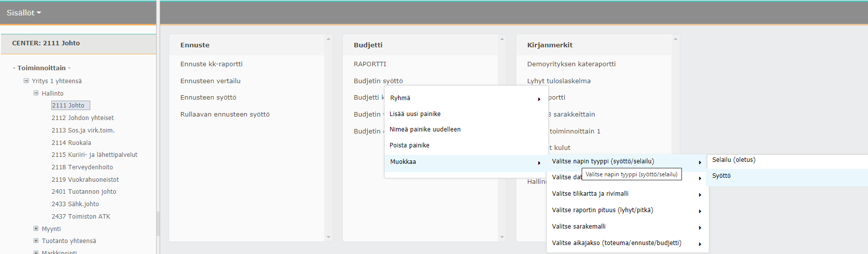Select Poista painike from context menu
Viewport: 868px width, 254px height.
[x=409, y=145]
